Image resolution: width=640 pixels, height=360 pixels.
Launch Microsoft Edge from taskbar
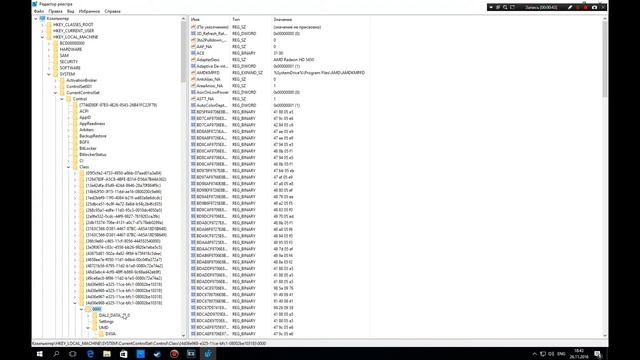90,354
